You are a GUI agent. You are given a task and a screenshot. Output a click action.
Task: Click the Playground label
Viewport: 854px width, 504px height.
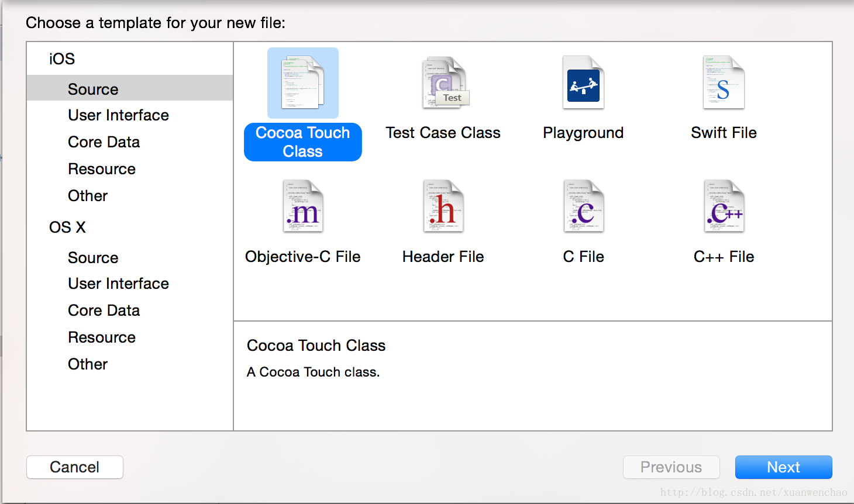point(583,133)
